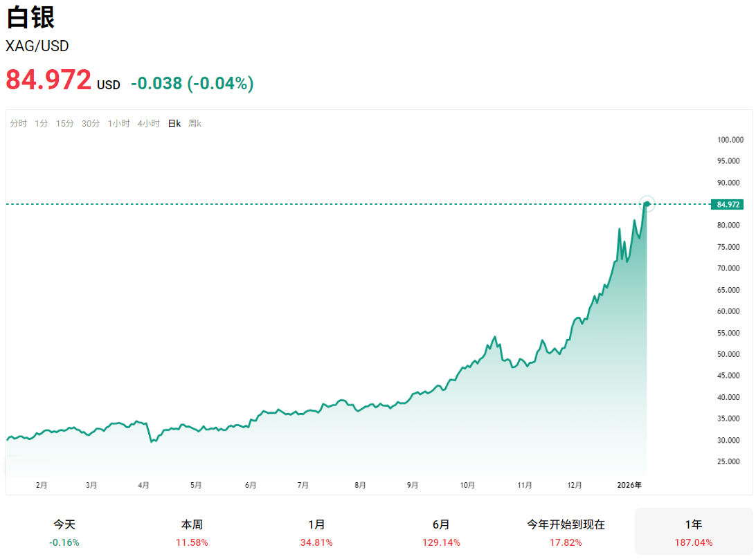
Task: Select the 15分 timeframe
Action: [65, 122]
